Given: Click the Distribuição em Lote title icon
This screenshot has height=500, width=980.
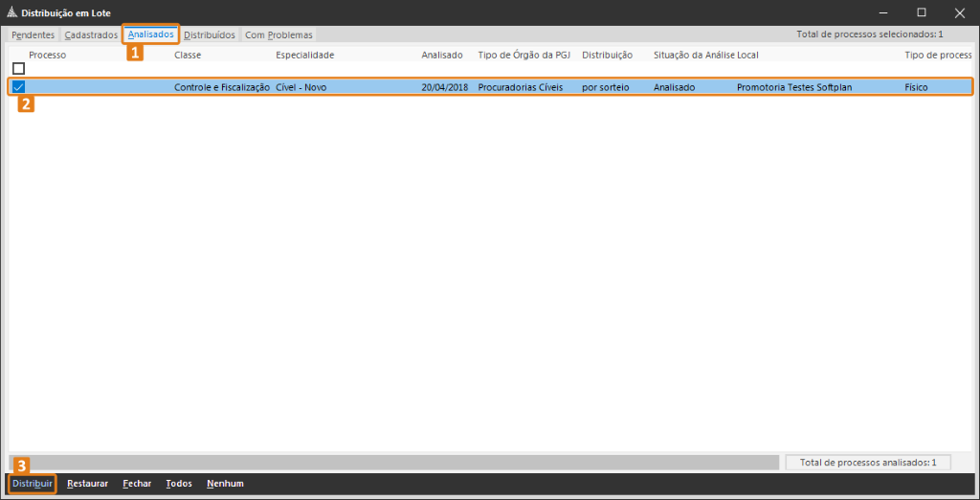Looking at the screenshot, I should pos(11,12).
